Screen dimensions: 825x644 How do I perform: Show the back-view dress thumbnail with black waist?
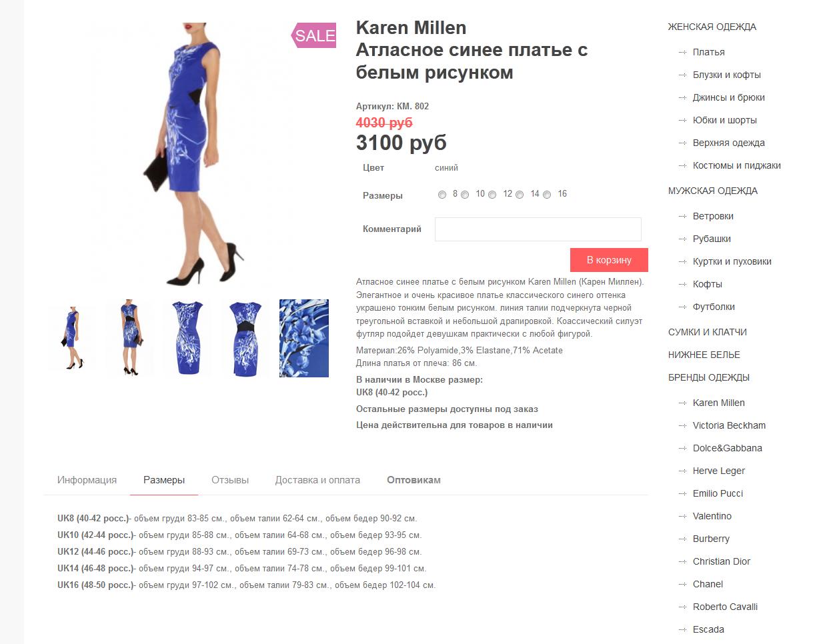pyautogui.click(x=246, y=338)
